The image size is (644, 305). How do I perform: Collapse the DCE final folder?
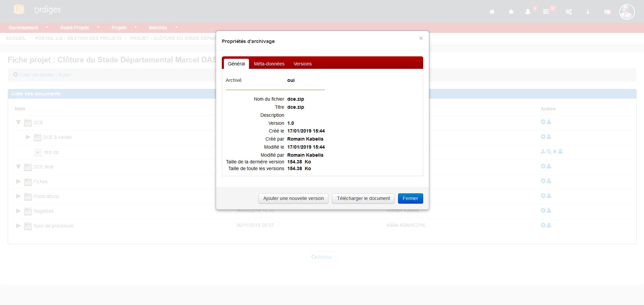click(x=18, y=167)
